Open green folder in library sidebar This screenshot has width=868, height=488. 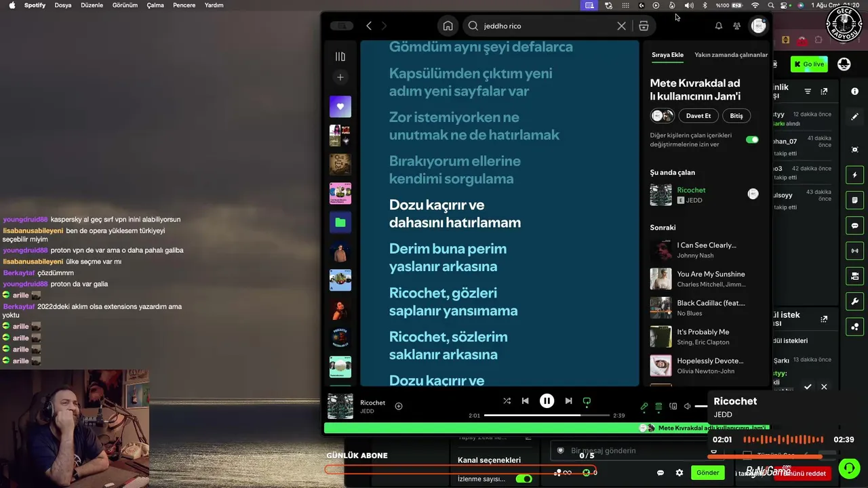click(x=340, y=222)
